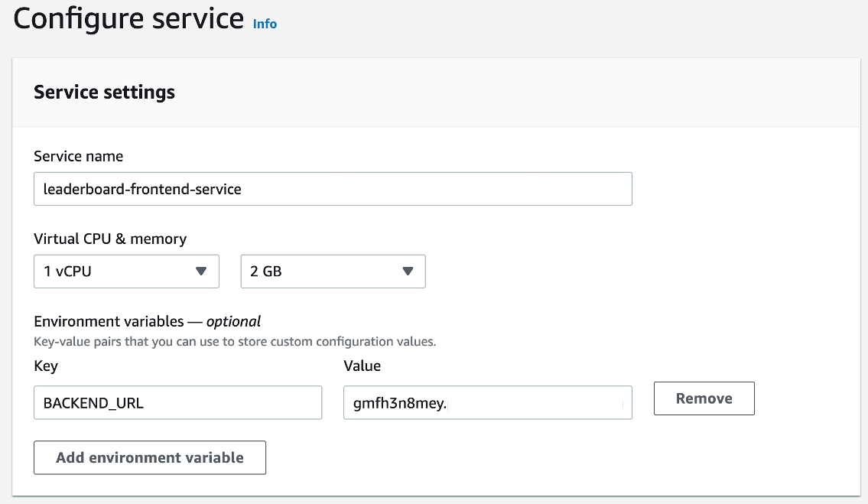Click the Remove button for BACKEND_URL variable
The width and height of the screenshot is (868, 504).
[x=703, y=398]
